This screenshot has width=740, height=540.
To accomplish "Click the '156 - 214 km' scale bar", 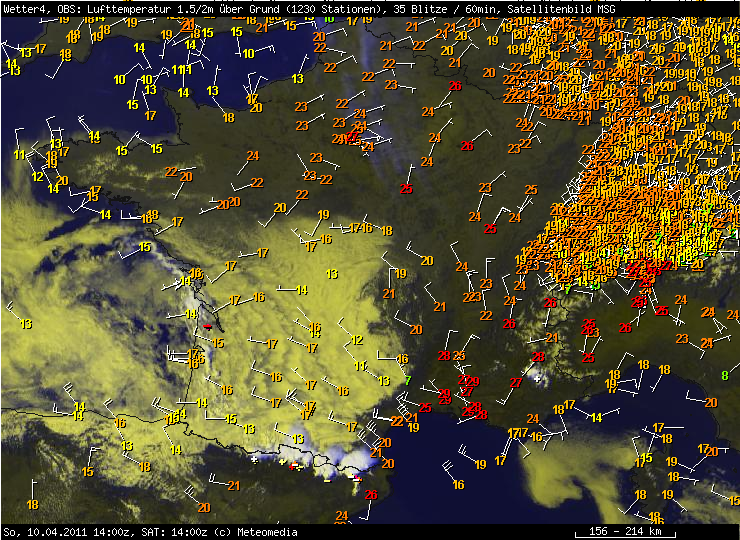I will pyautogui.click(x=624, y=532).
